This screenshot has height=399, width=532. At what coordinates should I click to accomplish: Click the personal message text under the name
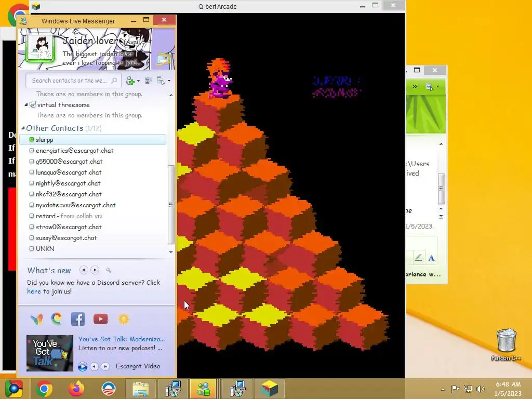[x=100, y=58]
